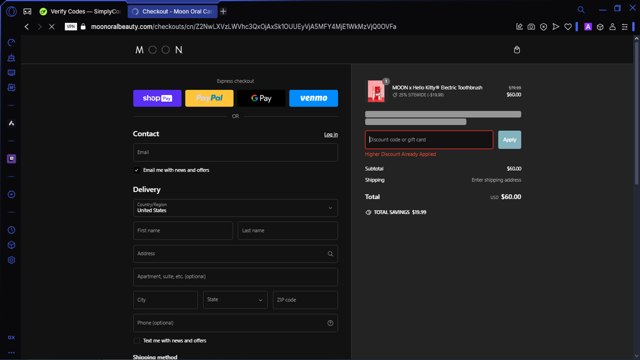Check Text me with news and offers
This screenshot has height=360, width=640.
click(137, 340)
